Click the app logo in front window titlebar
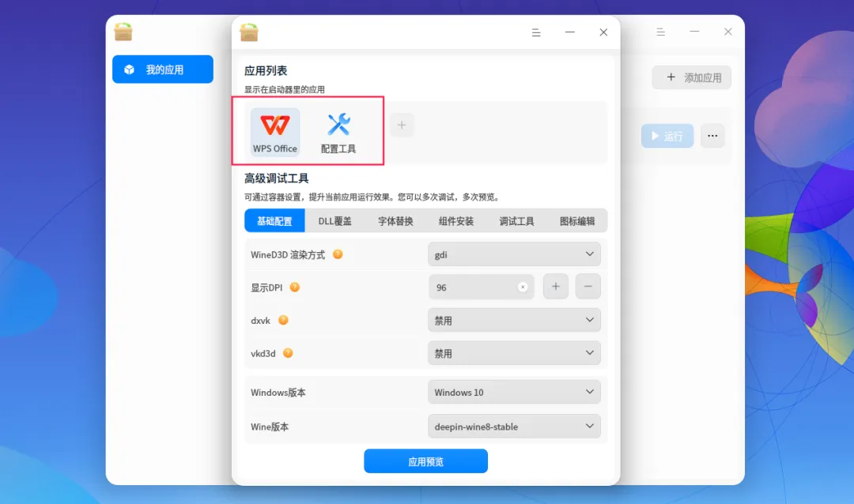Image resolution: width=854 pixels, height=504 pixels. click(x=249, y=32)
